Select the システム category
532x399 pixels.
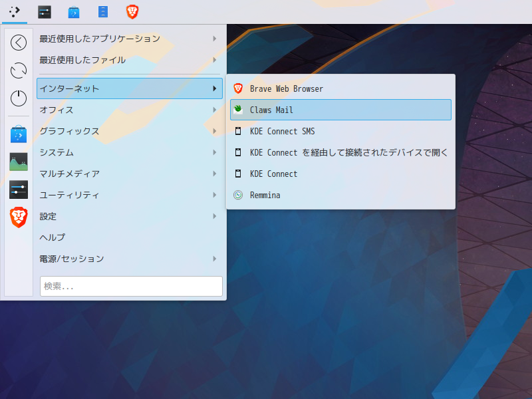coord(129,152)
